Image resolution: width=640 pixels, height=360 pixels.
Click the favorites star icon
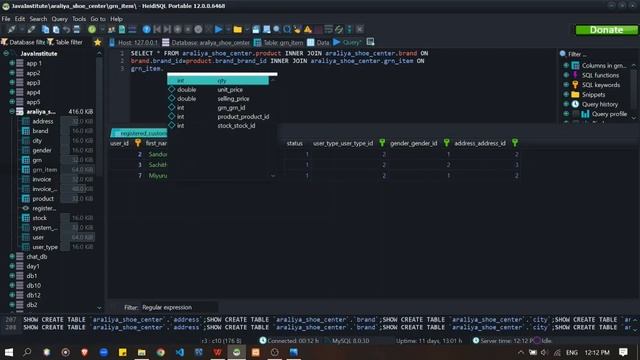pyautogui.click(x=98, y=42)
